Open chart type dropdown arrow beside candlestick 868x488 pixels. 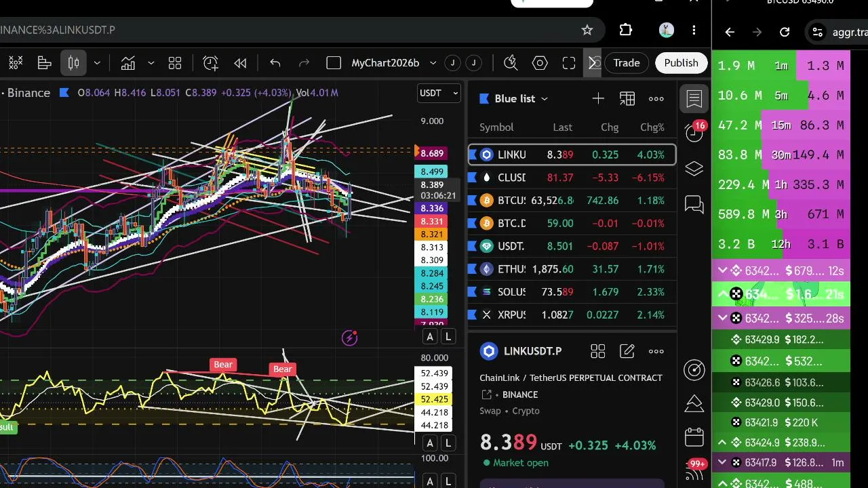pyautogui.click(x=97, y=63)
